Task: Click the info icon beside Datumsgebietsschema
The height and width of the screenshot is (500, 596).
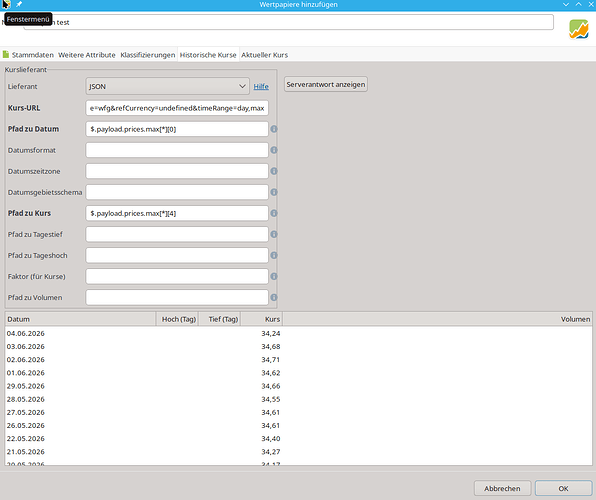Action: pos(274,192)
